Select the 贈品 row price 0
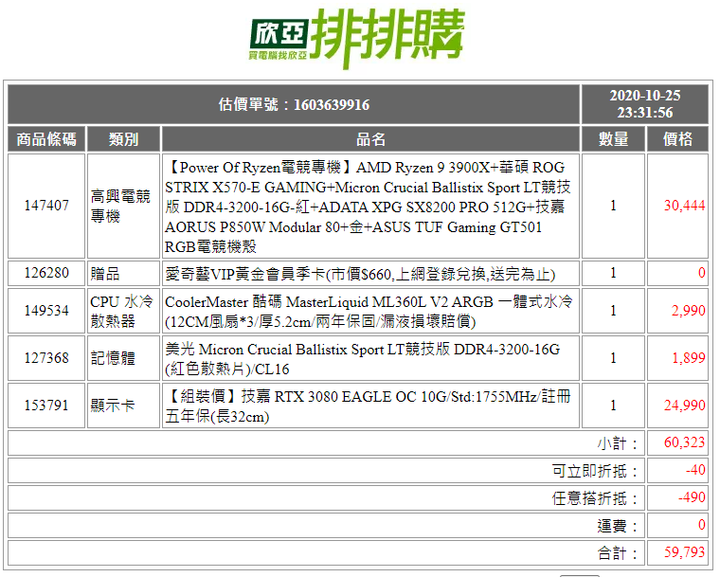 pyautogui.click(x=702, y=273)
